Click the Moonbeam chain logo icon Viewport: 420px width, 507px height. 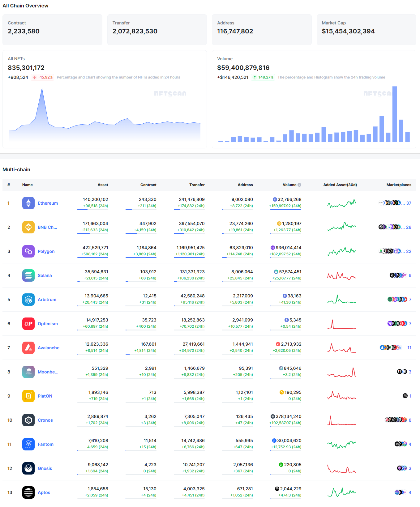click(28, 372)
